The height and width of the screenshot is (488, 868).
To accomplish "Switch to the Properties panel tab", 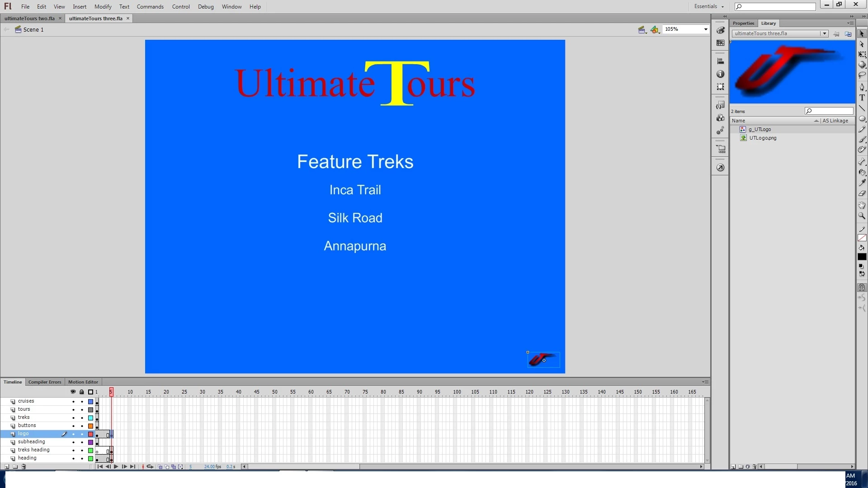I will tap(743, 23).
